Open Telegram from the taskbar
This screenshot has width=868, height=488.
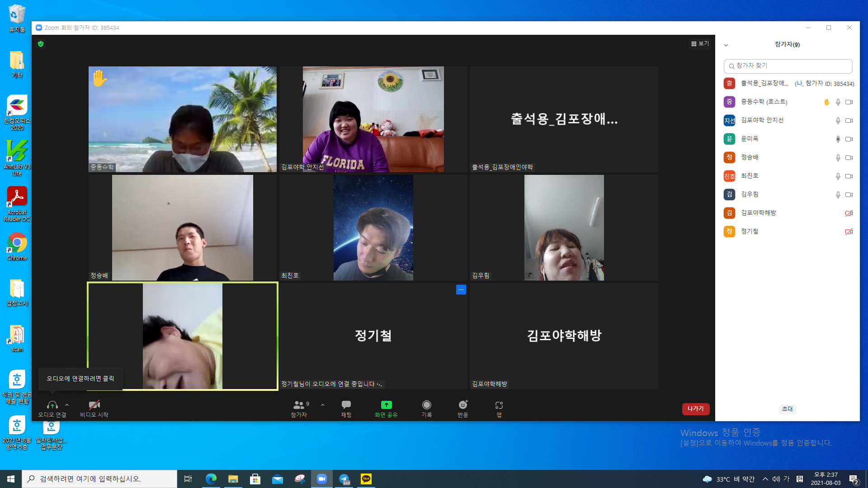coord(344,479)
